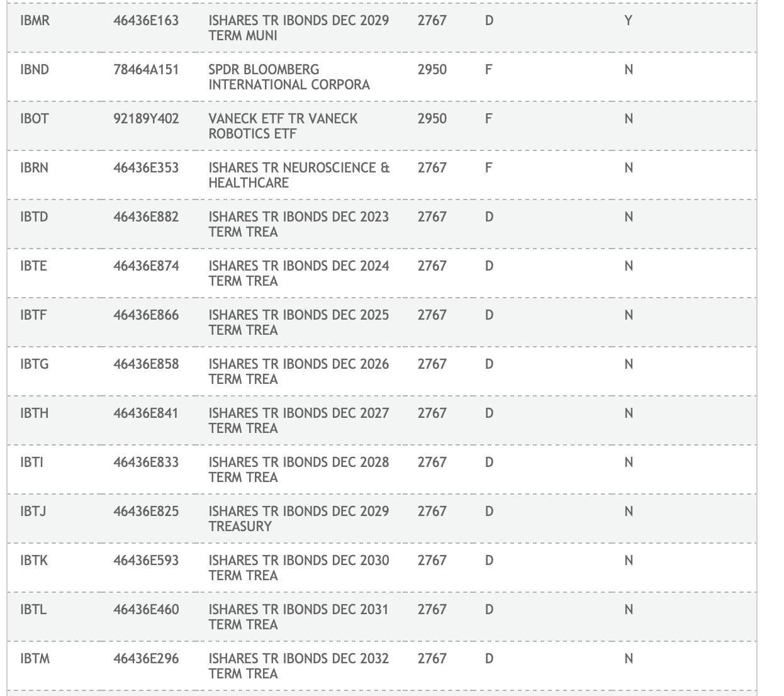Click CUSIP 46436E593
Image resolution: width=784 pixels, height=696 pixels.
[x=146, y=560]
